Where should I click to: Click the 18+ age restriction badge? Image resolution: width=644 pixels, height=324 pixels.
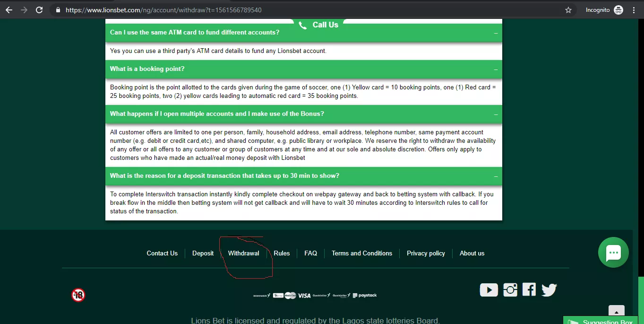(x=78, y=295)
